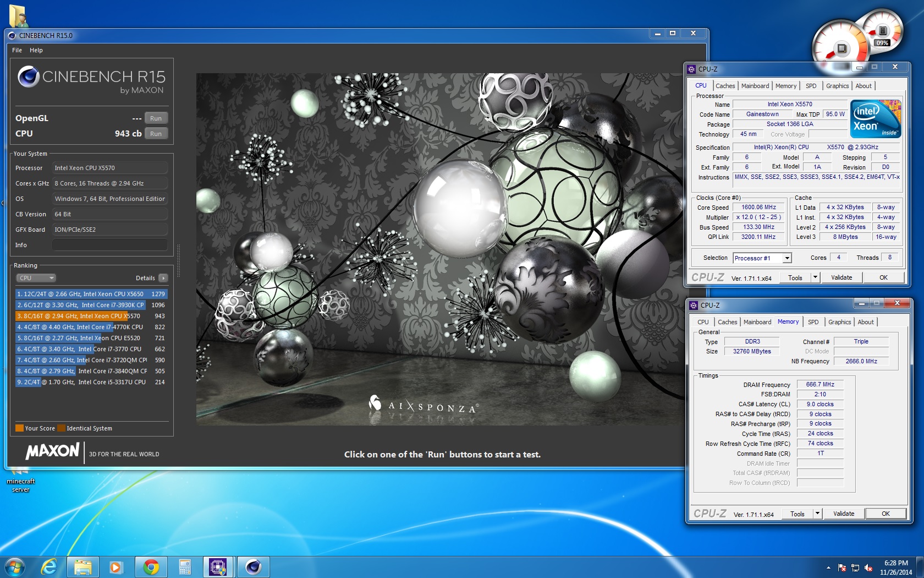924x578 pixels.
Task: Open Graphics tab in lower CPU-Z window
Action: click(839, 322)
